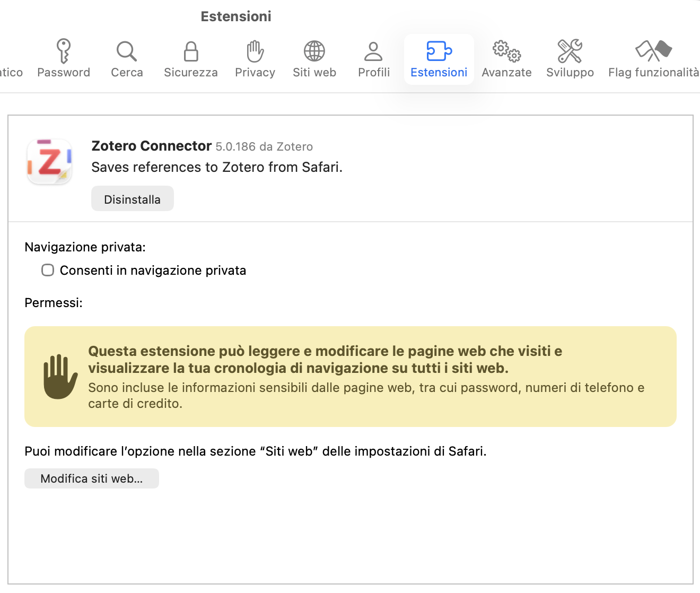The image size is (700, 593).
Task: Click the Puoi modificare l'opzione text
Action: (x=256, y=451)
